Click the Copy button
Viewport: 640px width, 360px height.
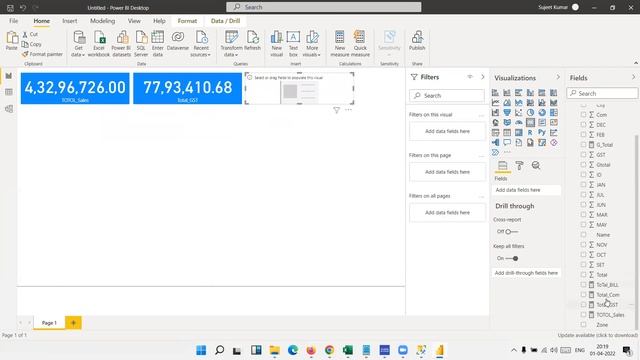(x=31, y=44)
